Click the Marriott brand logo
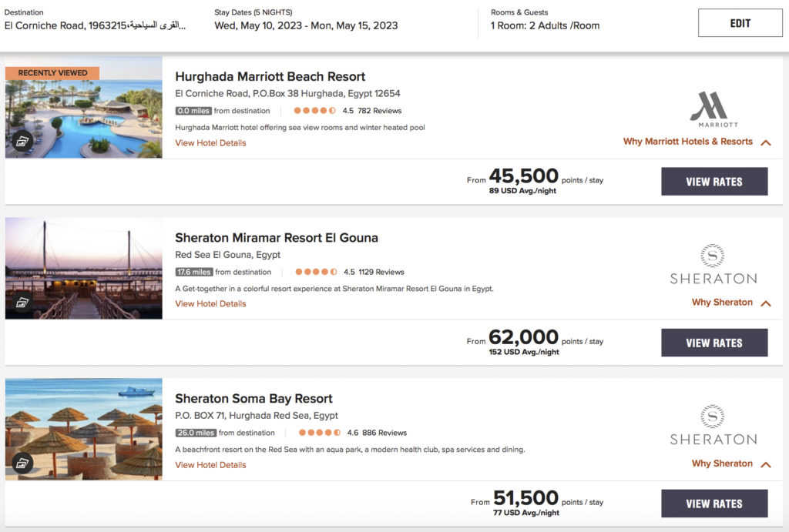The width and height of the screenshot is (789, 532). [713, 109]
